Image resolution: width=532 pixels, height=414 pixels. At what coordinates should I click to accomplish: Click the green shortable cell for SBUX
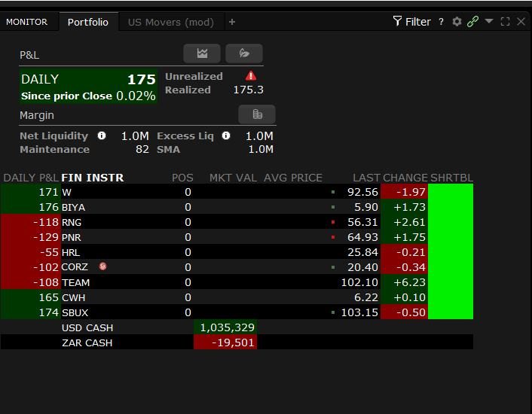[x=451, y=312]
